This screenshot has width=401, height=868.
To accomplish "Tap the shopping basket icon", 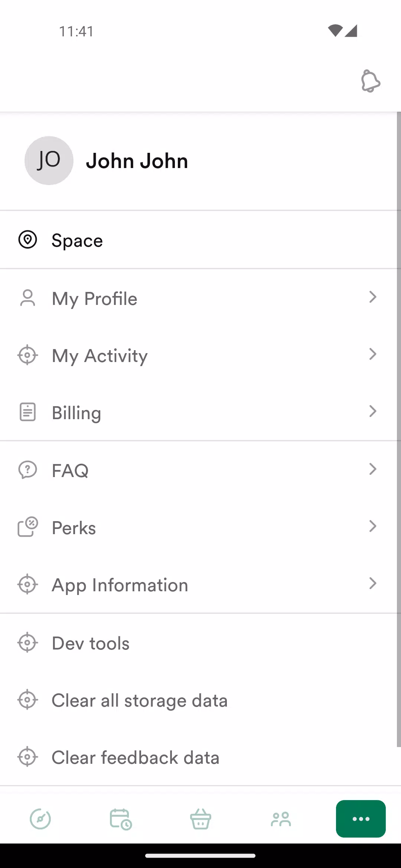I will (x=200, y=819).
